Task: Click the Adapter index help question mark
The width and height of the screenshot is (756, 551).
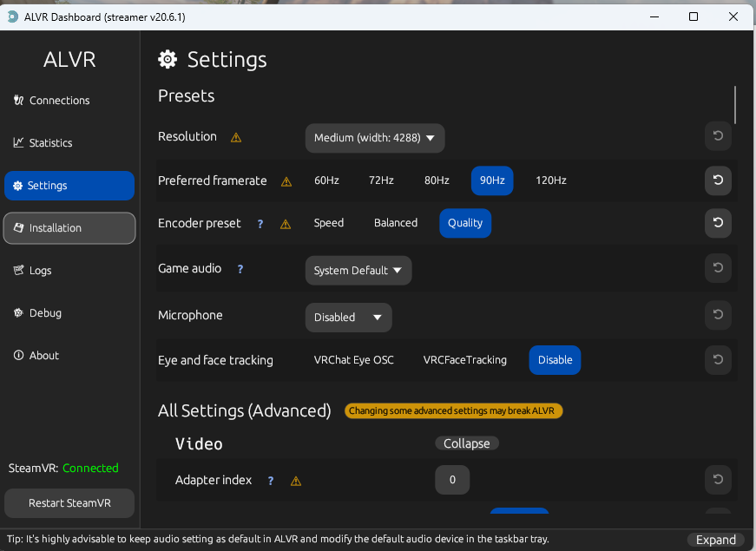Action: click(271, 481)
